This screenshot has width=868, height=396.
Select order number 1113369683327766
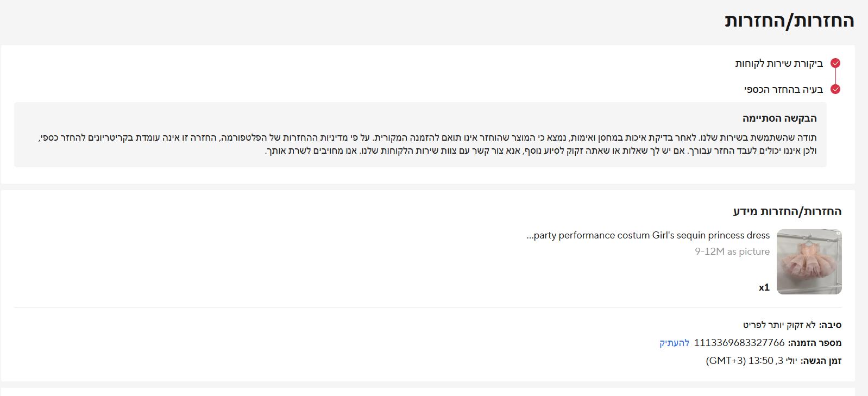pos(739,343)
